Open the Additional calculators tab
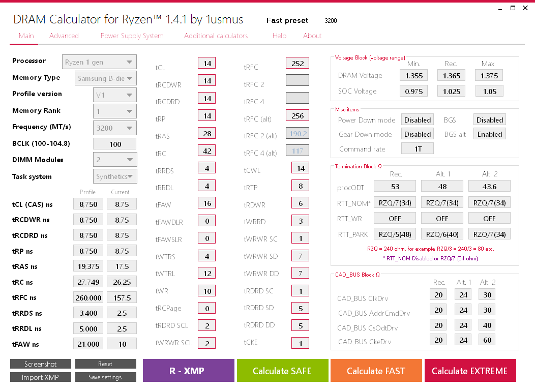Screen dimensions: 535x392 pyautogui.click(x=216, y=36)
